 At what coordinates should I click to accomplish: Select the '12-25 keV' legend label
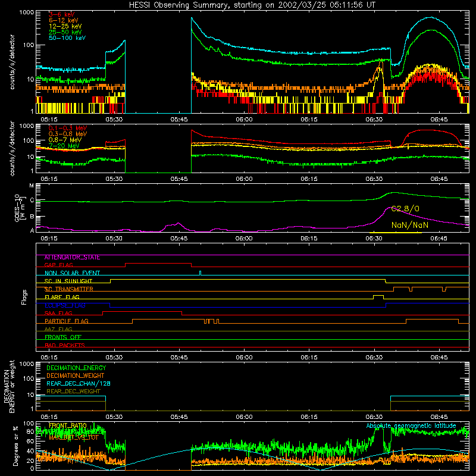coord(65,26)
